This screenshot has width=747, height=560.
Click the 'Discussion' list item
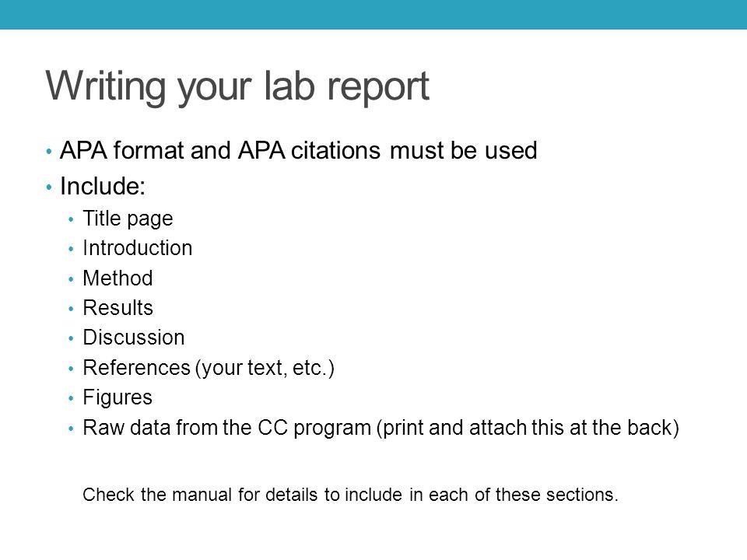click(133, 337)
